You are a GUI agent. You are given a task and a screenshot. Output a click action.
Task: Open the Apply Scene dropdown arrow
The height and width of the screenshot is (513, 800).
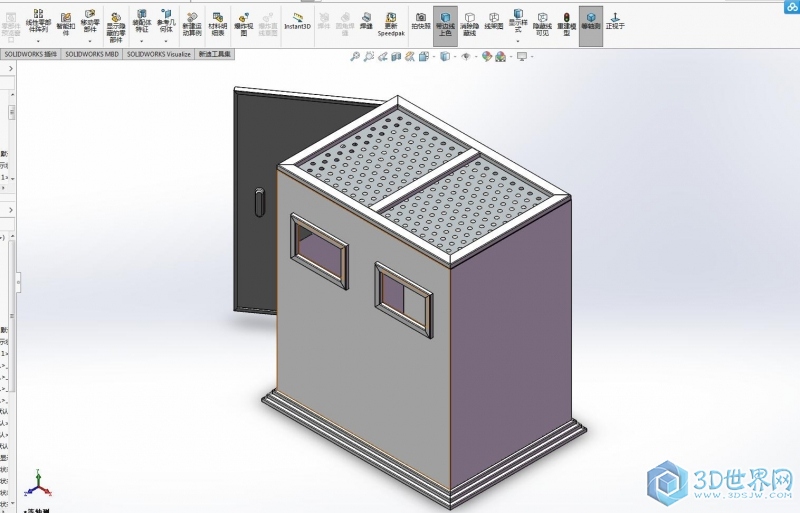(511, 57)
